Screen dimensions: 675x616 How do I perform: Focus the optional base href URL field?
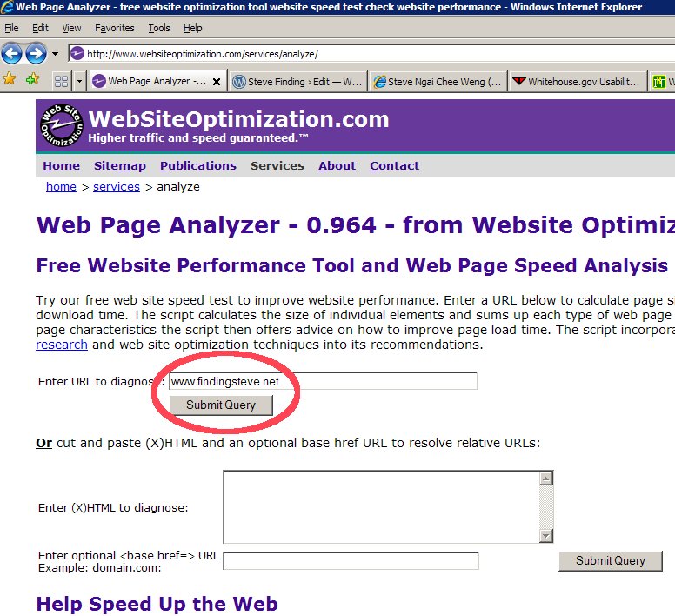pyautogui.click(x=351, y=561)
